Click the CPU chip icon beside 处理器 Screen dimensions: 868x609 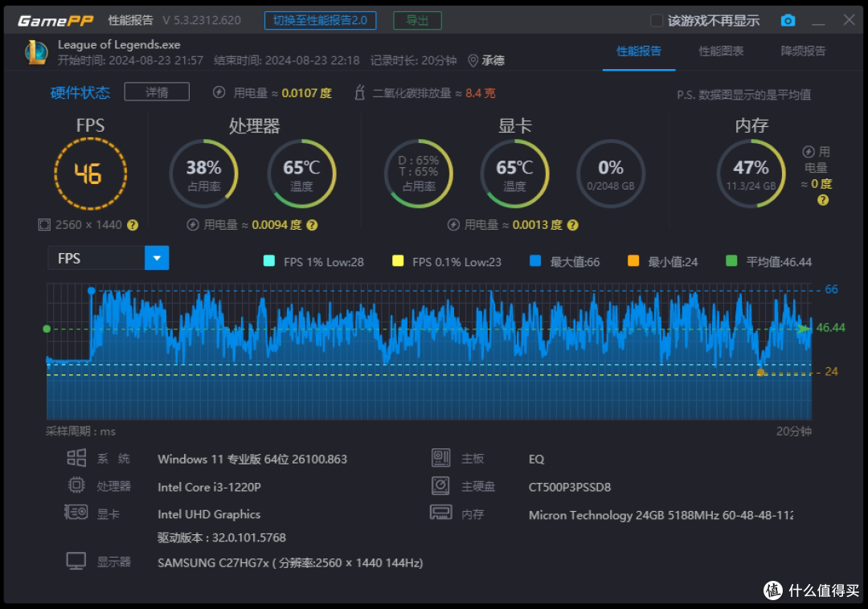(76, 485)
